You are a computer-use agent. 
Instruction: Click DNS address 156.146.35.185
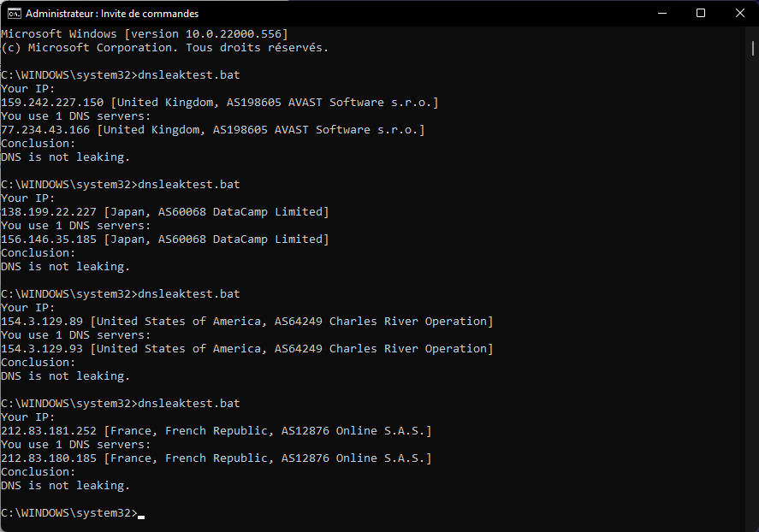[49, 239]
